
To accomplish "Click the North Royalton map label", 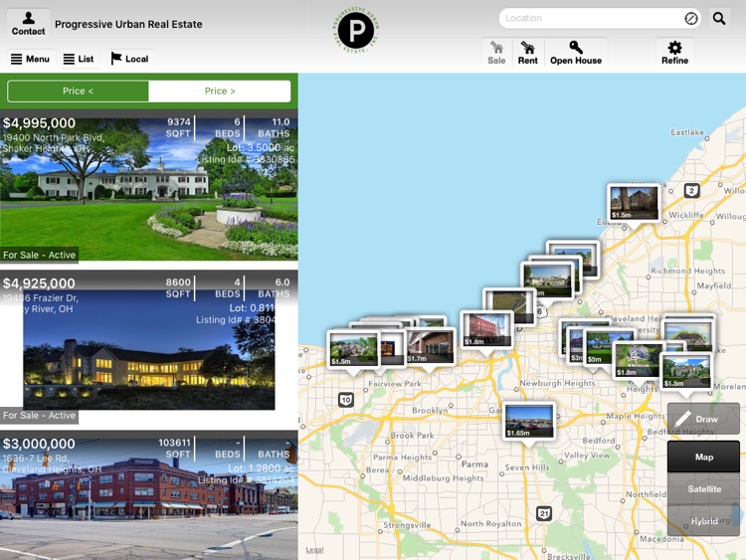I will coord(491,523).
